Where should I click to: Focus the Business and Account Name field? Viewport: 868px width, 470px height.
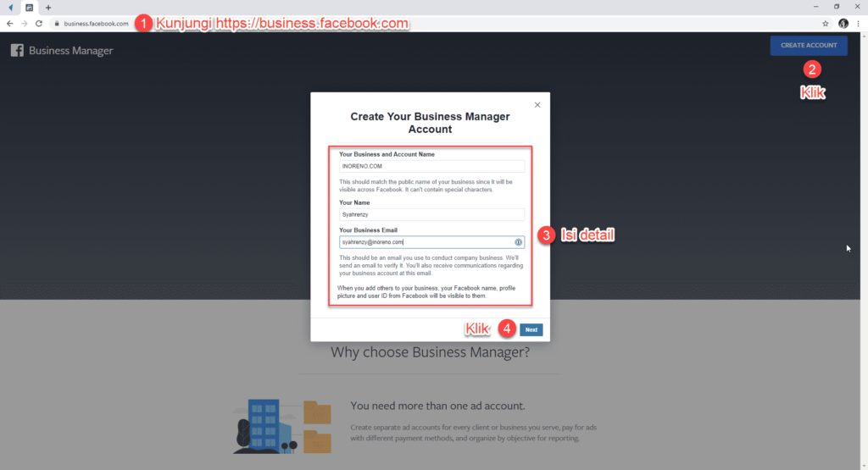pyautogui.click(x=431, y=167)
